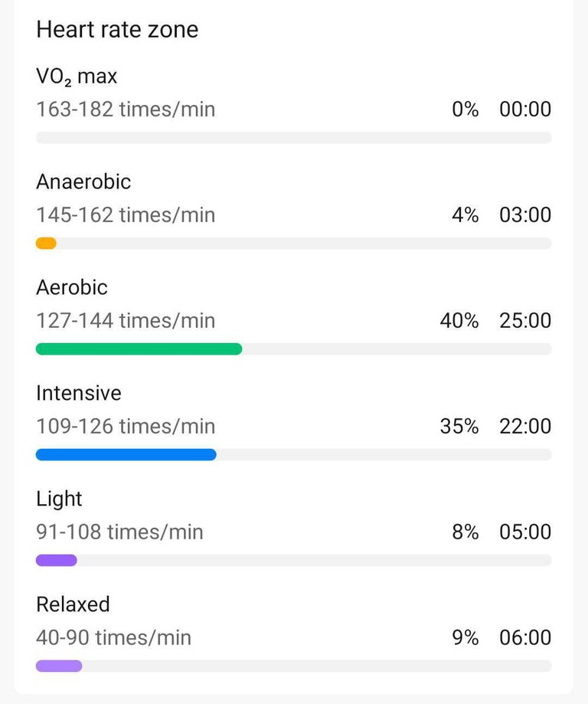The height and width of the screenshot is (704, 588).
Task: Click the 163-182 times/min range text
Action: [126, 110]
